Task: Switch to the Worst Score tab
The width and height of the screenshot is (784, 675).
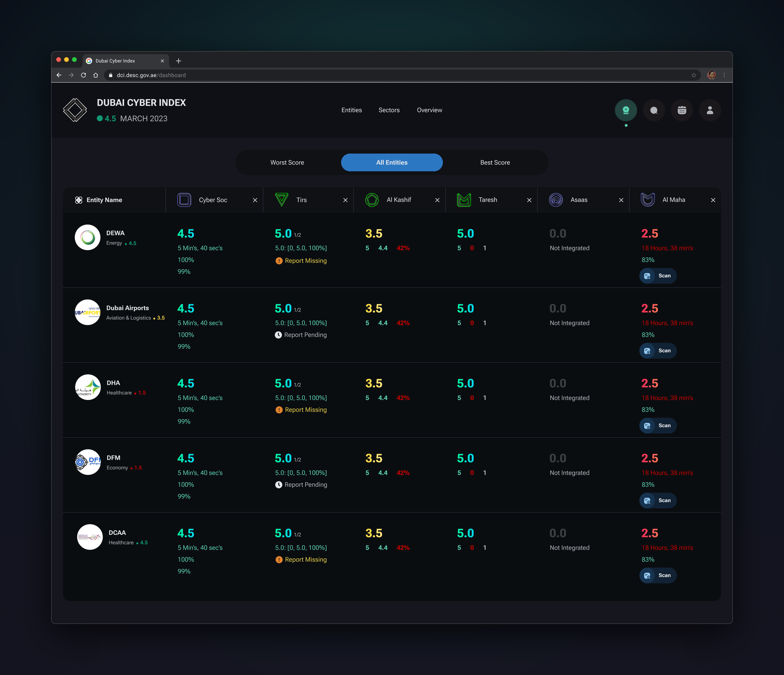Action: tap(287, 163)
